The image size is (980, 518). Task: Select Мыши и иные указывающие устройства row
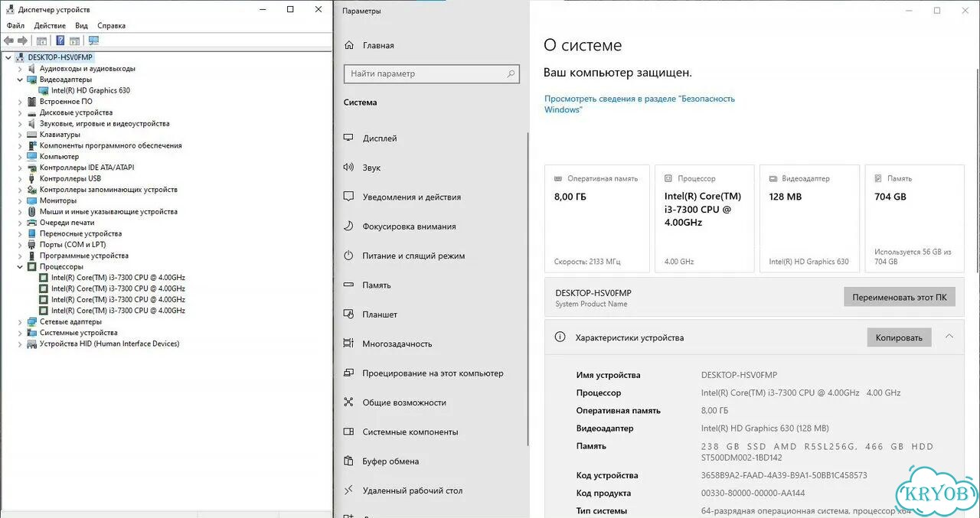tap(108, 212)
